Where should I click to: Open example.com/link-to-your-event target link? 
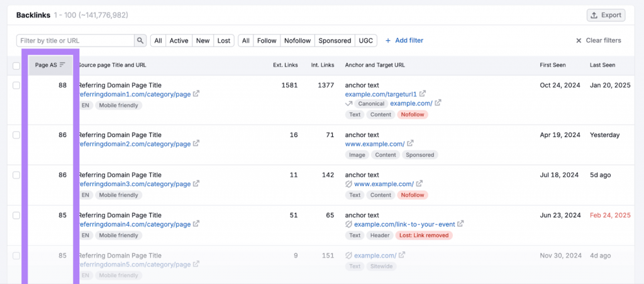(x=404, y=224)
